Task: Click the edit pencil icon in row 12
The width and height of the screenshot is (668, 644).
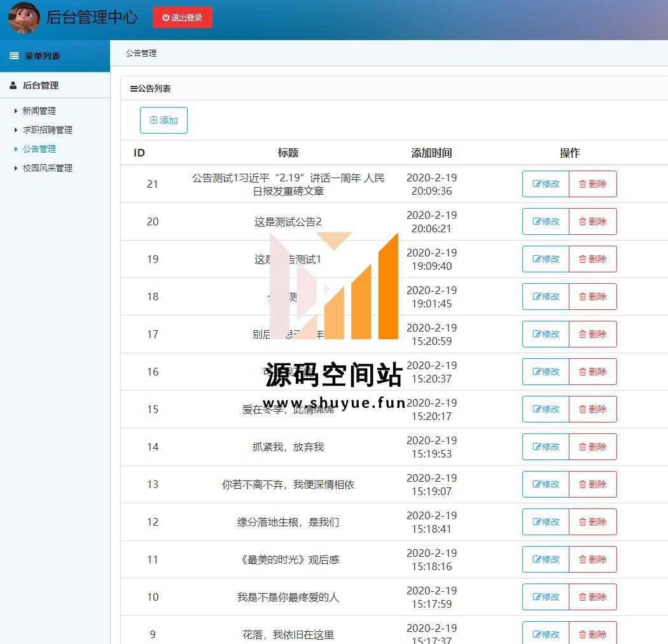Action: [536, 522]
